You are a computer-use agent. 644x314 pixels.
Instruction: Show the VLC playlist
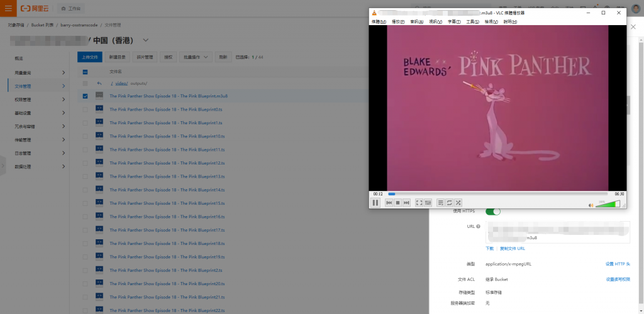441,202
